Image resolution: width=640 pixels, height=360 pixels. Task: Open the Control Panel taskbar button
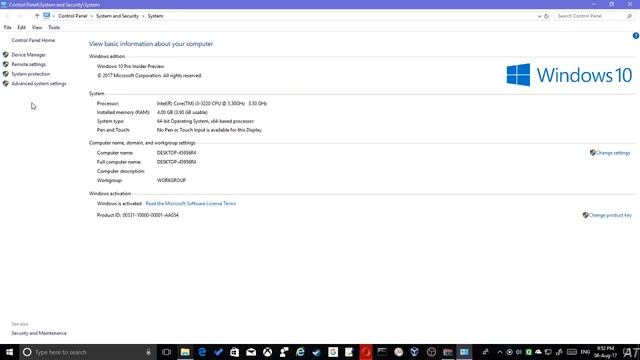(x=464, y=352)
